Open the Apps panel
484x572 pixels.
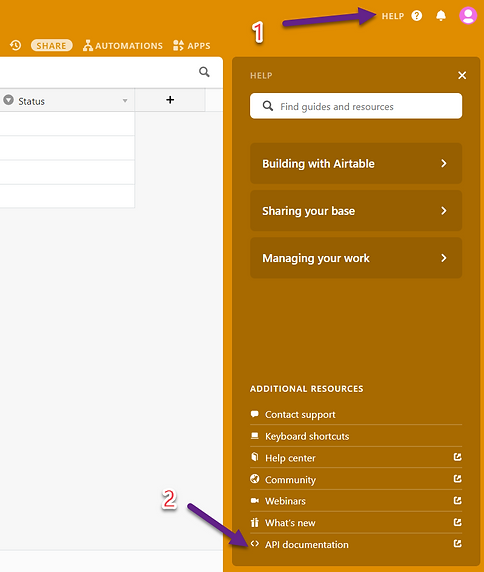tap(191, 46)
